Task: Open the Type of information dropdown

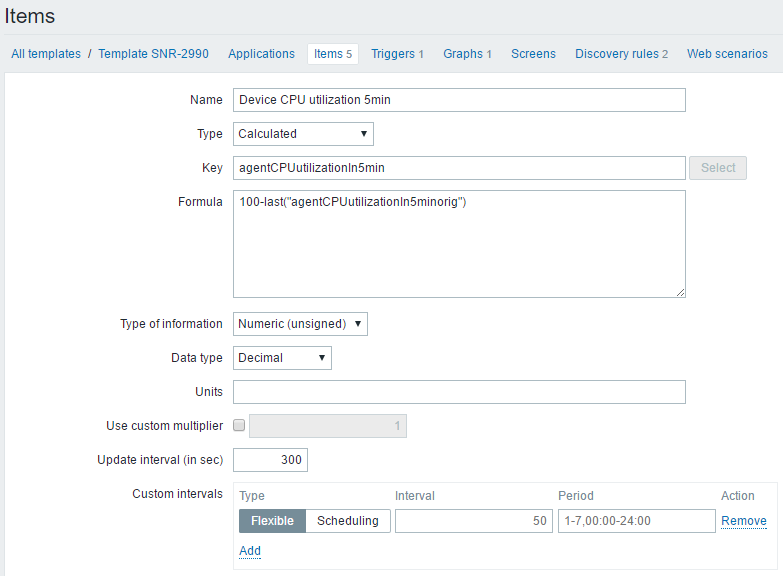Action: (301, 324)
